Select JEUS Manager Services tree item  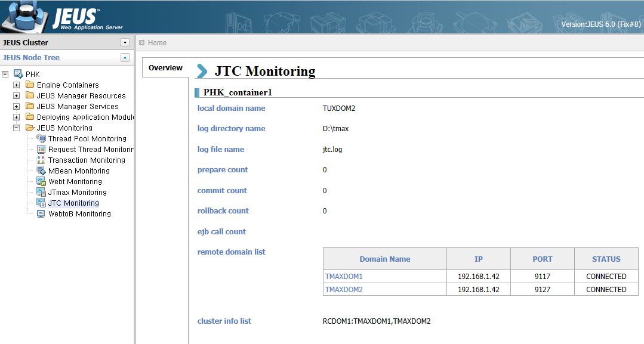78,107
